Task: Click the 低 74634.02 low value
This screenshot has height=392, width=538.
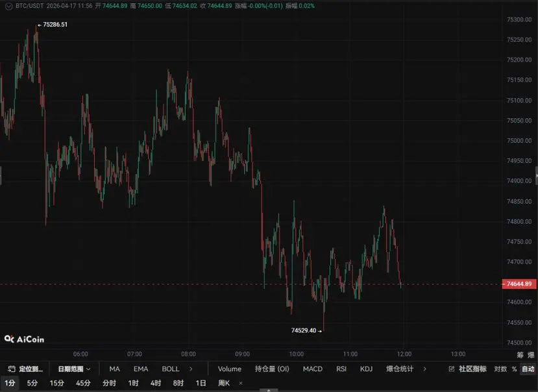Action: coord(181,6)
